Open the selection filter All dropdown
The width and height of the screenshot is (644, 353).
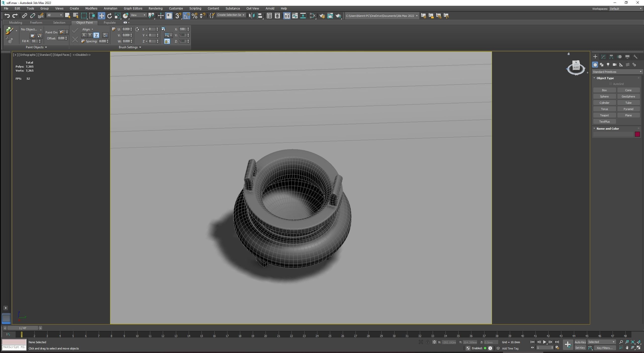[55, 15]
